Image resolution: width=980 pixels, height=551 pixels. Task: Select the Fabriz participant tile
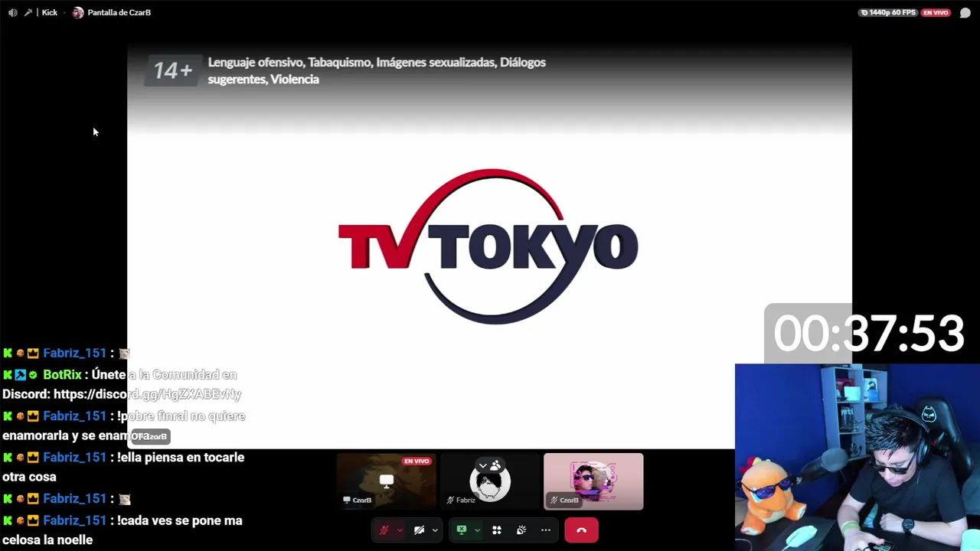click(490, 481)
